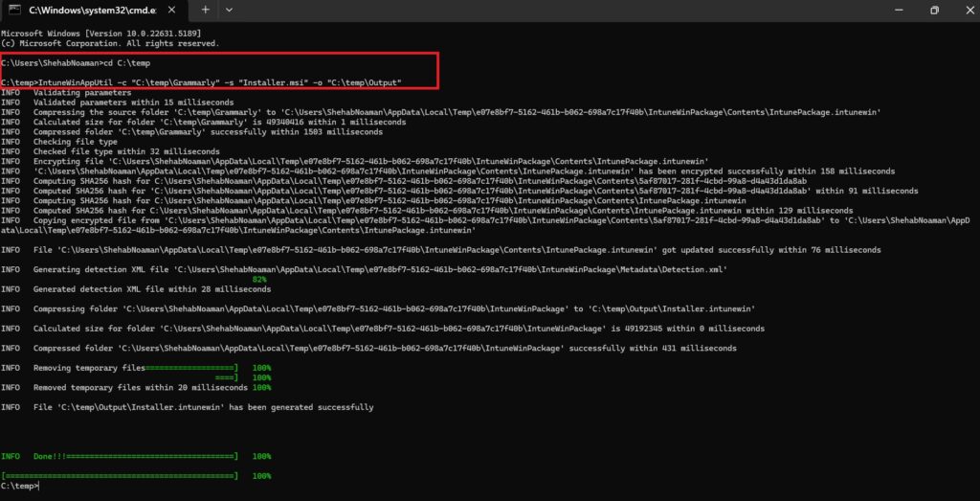Click the 'Compressing folder ... to C:\temp\Output\Installer.intunewin' line
Viewport: 980px width, 501px height.
pos(378,309)
